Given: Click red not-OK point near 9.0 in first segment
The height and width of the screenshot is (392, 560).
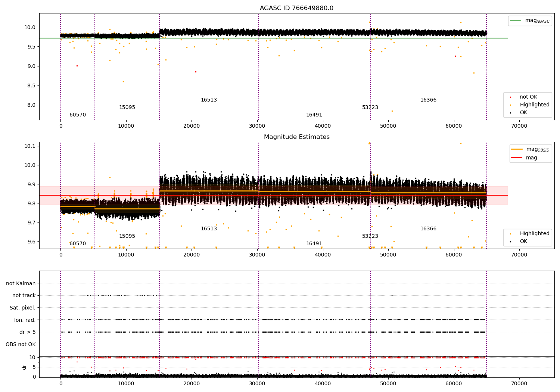Looking at the screenshot, I should tap(77, 66).
